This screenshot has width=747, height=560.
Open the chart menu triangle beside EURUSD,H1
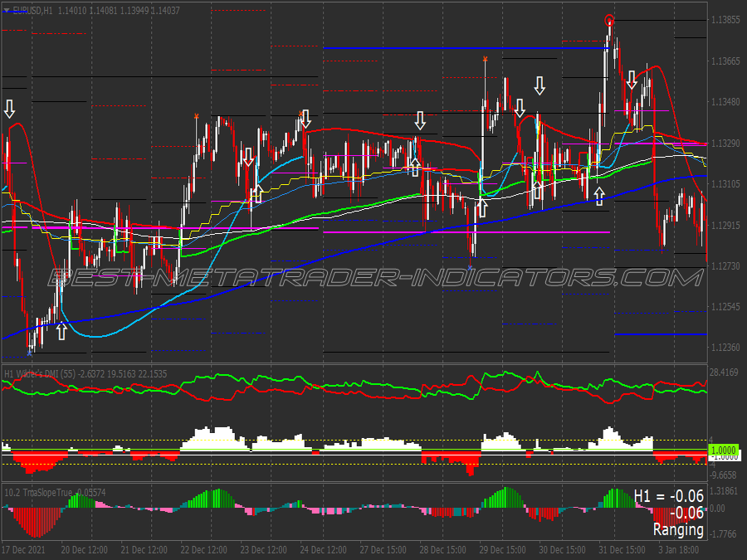pyautogui.click(x=6, y=10)
